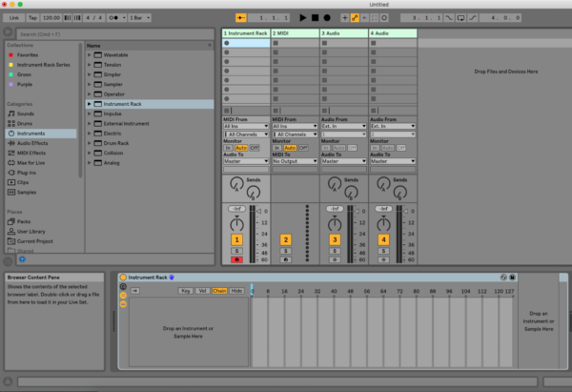Click the Arrangement Record button
This screenshot has width=572, height=392.
click(x=327, y=17)
